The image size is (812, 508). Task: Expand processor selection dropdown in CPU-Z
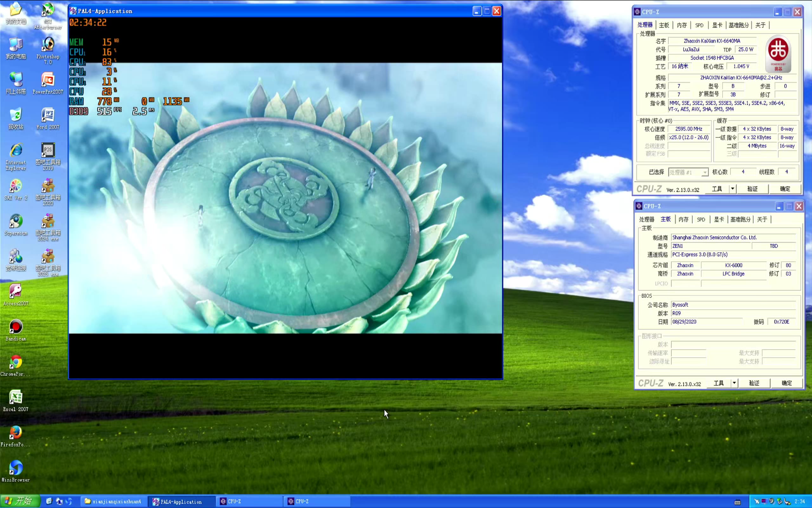click(x=704, y=172)
